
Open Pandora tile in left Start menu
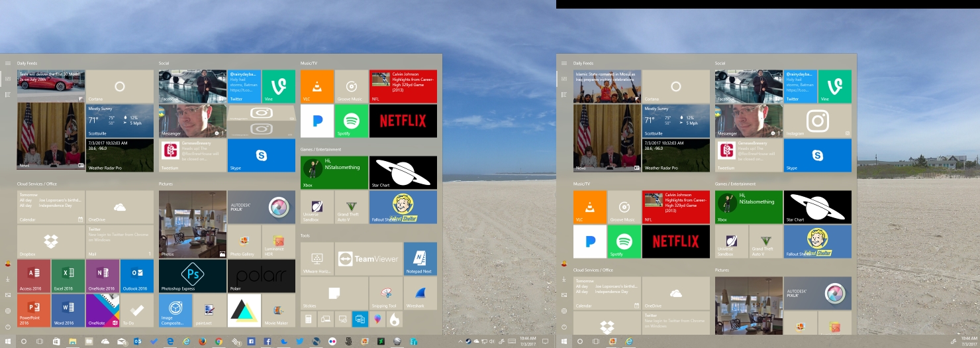[x=317, y=121]
